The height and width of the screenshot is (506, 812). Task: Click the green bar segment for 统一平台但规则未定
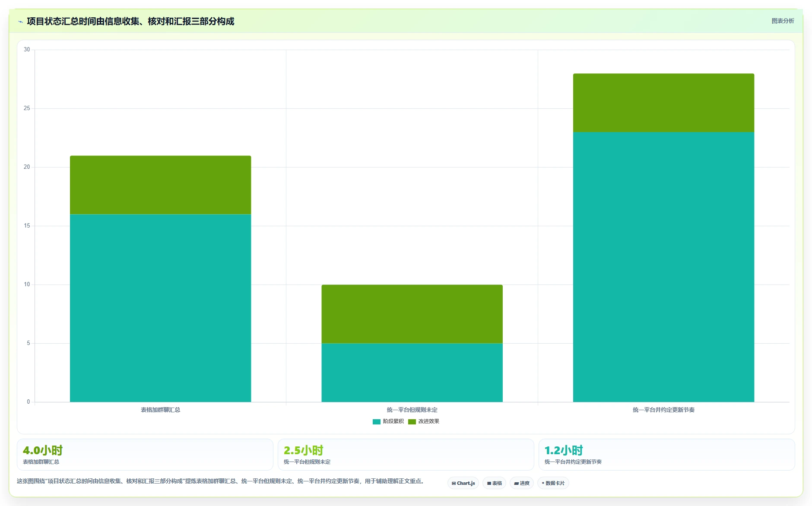tap(412, 314)
